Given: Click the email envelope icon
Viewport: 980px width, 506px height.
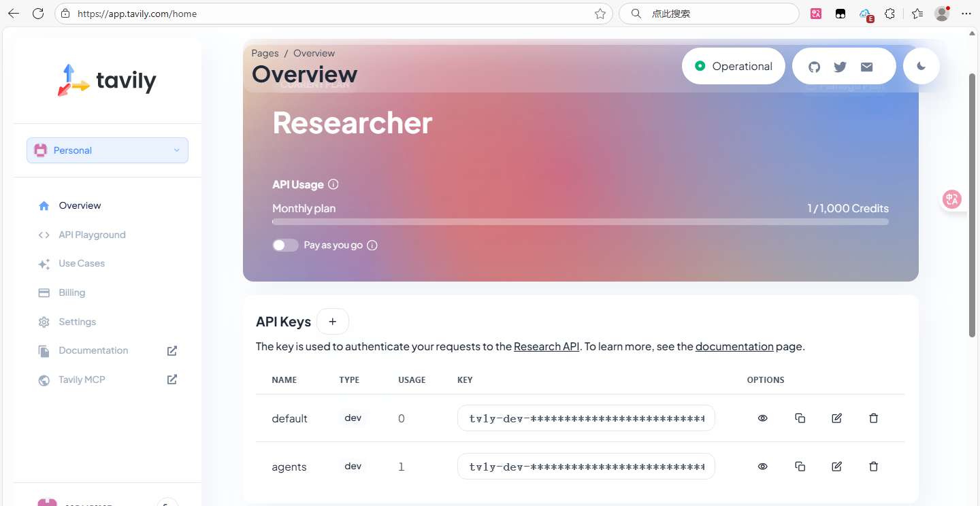Looking at the screenshot, I should (866, 67).
